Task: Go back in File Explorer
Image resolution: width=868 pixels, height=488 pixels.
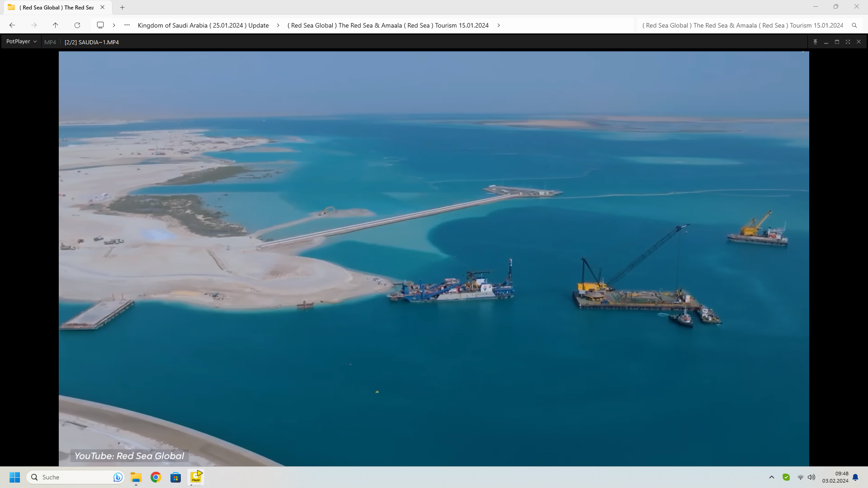Action: click(12, 25)
